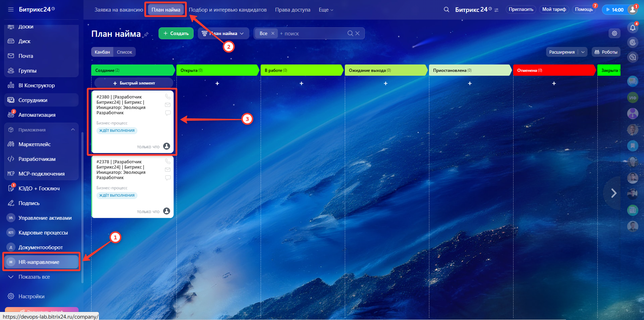Image resolution: width=644 pixels, height=320 pixels.
Task: Click the search magnifier in the top bar
Action: coord(447,9)
